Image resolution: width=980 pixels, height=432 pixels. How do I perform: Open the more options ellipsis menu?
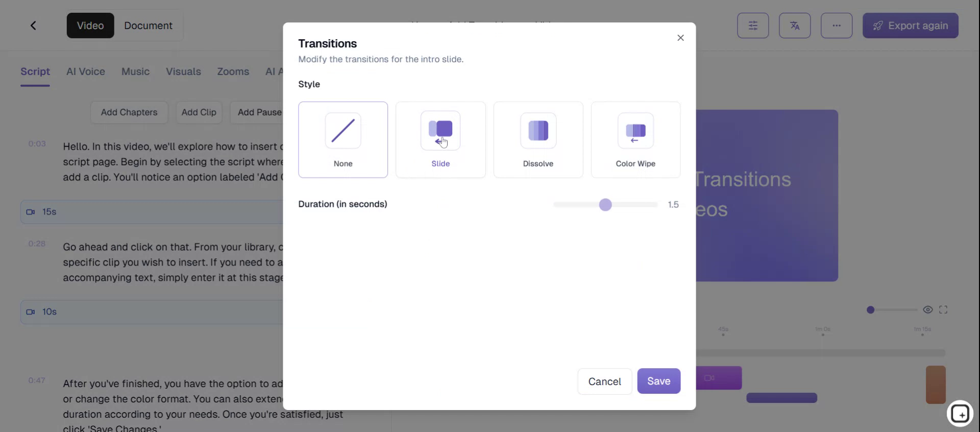[837, 26]
